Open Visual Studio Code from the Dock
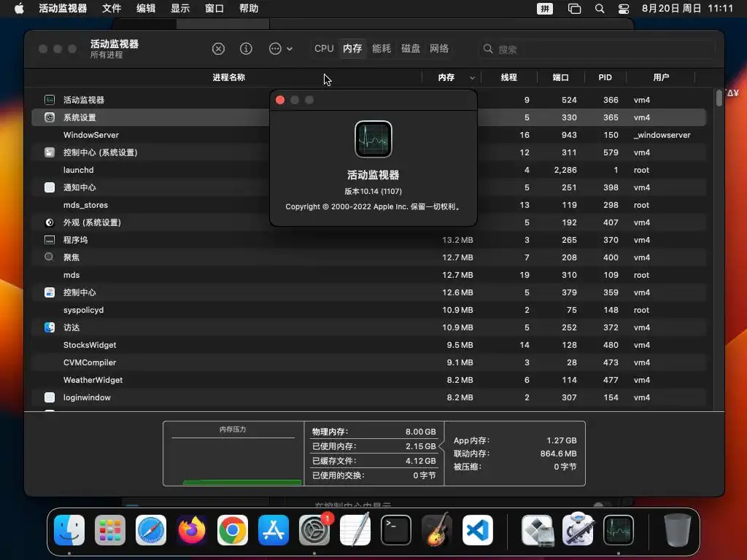The height and width of the screenshot is (560, 747). (478, 530)
